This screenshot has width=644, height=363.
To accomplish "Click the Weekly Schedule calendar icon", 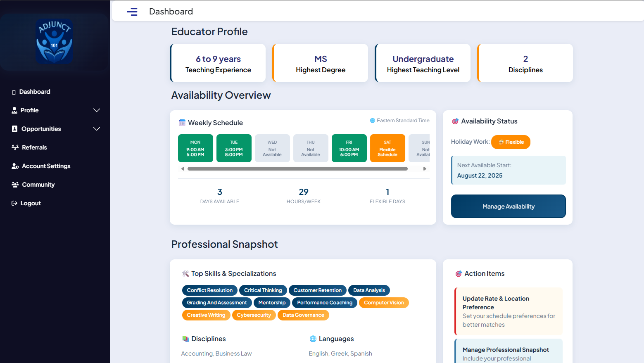I will pos(182,123).
